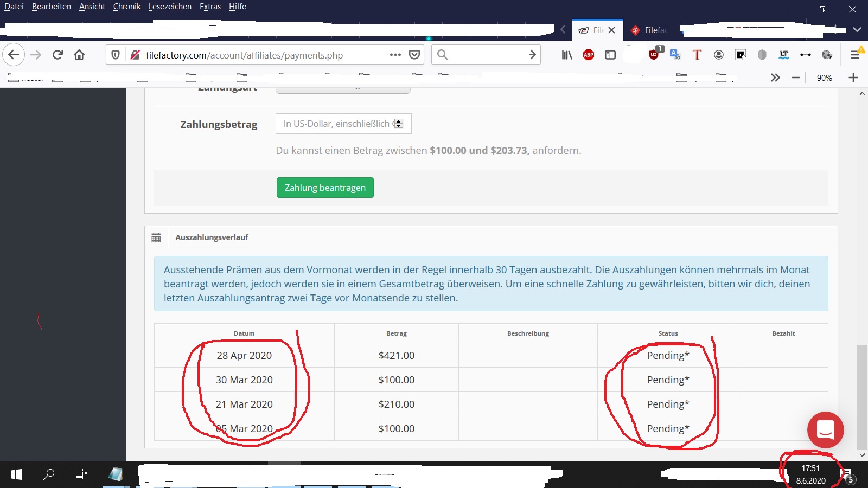
Task: Click the magnifier in search bar
Action: [x=443, y=55]
